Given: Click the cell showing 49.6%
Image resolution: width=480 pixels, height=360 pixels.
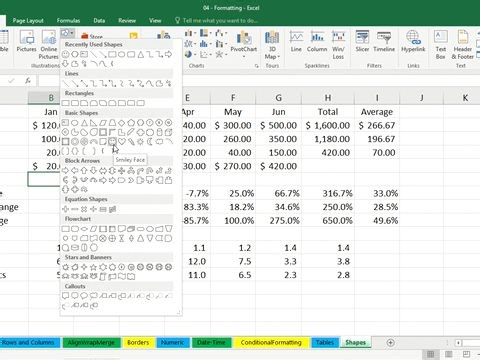Looking at the screenshot, I should (377, 221).
